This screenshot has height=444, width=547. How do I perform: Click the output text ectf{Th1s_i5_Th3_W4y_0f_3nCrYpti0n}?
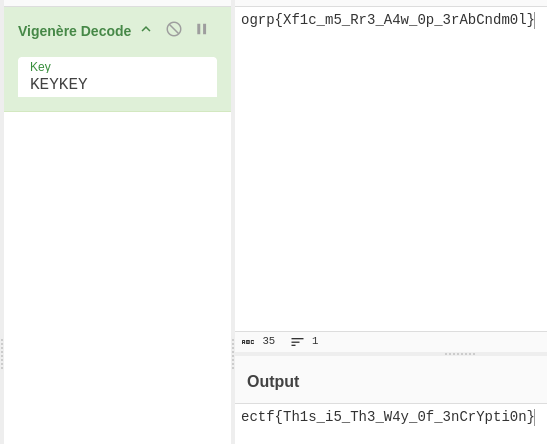click(x=387, y=417)
